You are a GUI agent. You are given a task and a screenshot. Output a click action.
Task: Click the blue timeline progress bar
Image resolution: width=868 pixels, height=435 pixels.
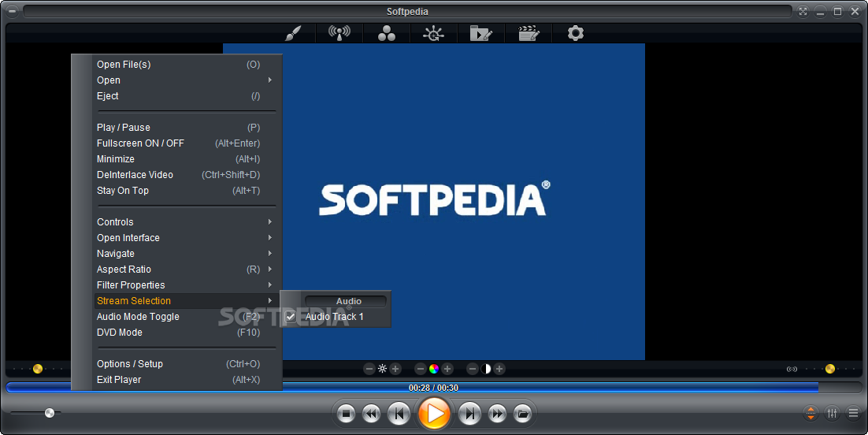(433, 388)
